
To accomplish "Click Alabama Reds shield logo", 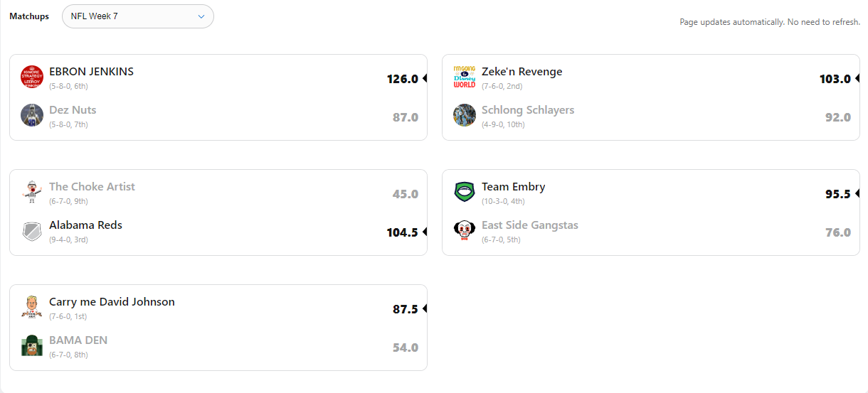I will (32, 230).
